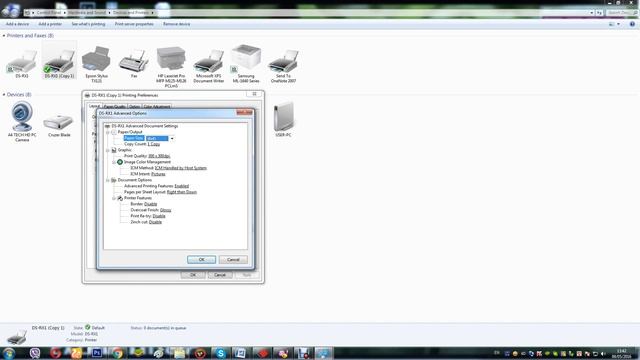Open the Paper Size dropdown arrow

[x=172, y=138]
